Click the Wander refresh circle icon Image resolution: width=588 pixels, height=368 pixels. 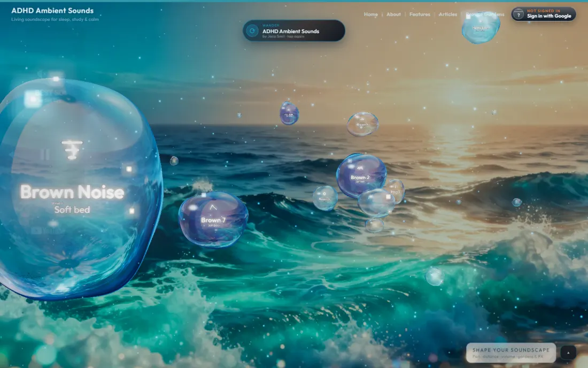point(252,31)
